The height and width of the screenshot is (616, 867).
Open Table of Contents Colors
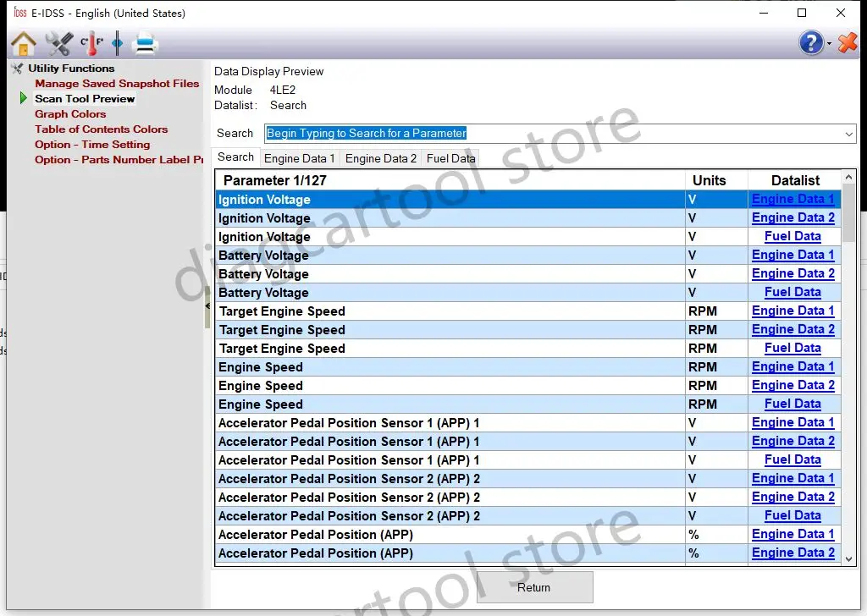coord(102,129)
